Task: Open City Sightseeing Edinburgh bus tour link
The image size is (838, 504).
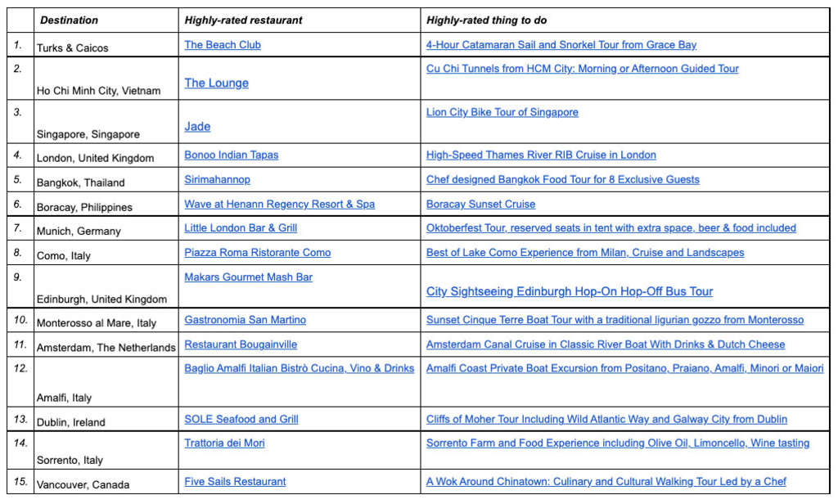Action: point(570,291)
